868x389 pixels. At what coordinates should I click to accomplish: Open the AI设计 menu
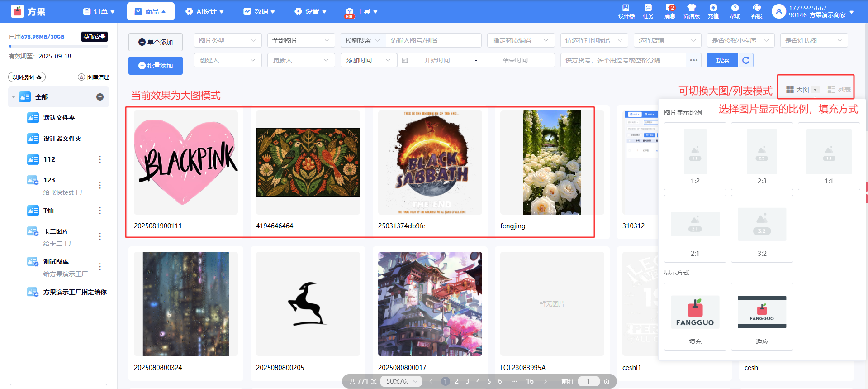[x=205, y=11]
